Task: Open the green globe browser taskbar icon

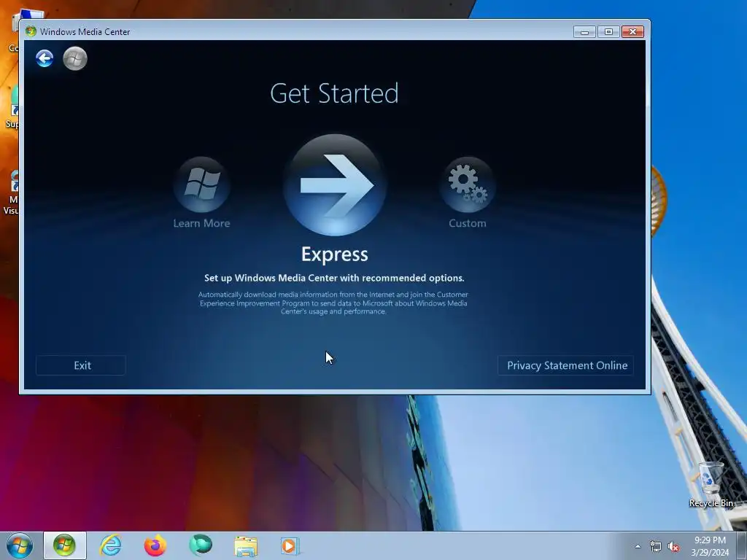Action: click(x=201, y=545)
